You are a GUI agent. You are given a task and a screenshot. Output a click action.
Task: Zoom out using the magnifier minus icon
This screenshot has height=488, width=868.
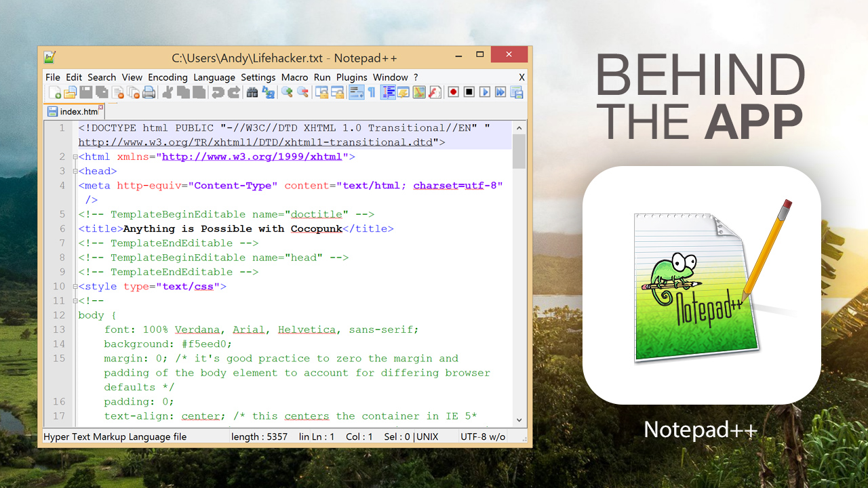click(303, 92)
